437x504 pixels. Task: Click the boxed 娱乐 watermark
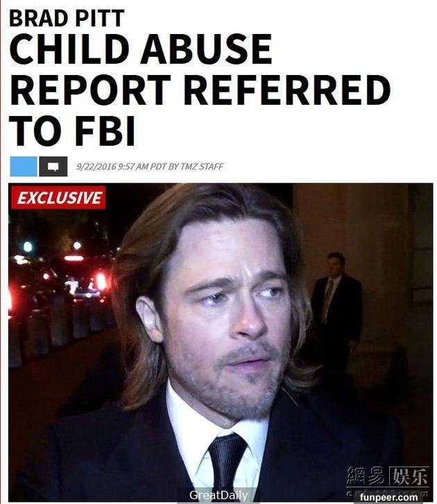pos(409,476)
